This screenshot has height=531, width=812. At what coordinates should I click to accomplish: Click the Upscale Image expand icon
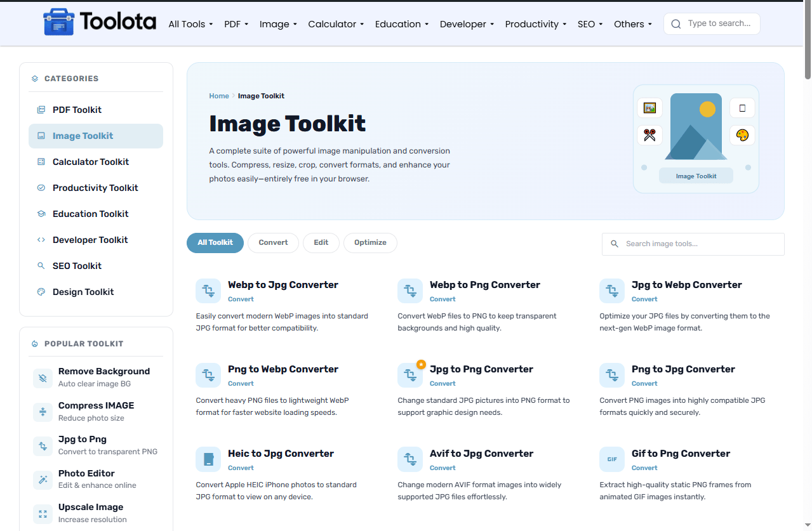(43, 514)
